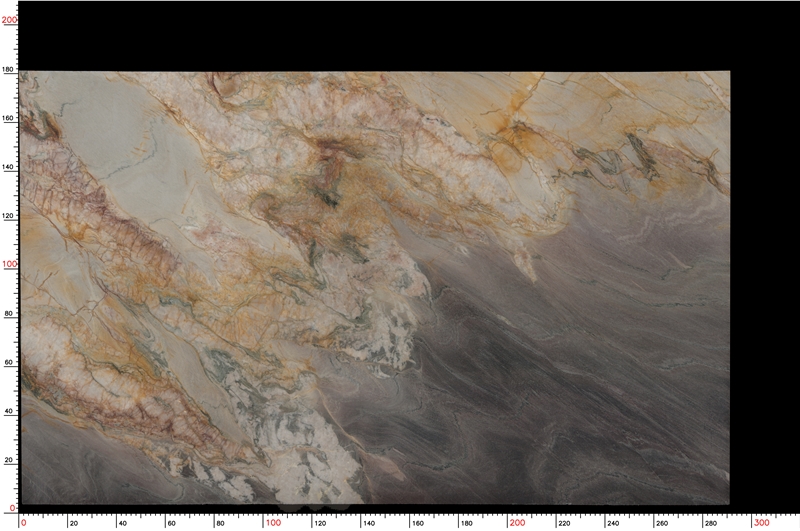Viewport: 800px width, 531px height.
Task: Select the marble slab image
Action: click(375, 288)
